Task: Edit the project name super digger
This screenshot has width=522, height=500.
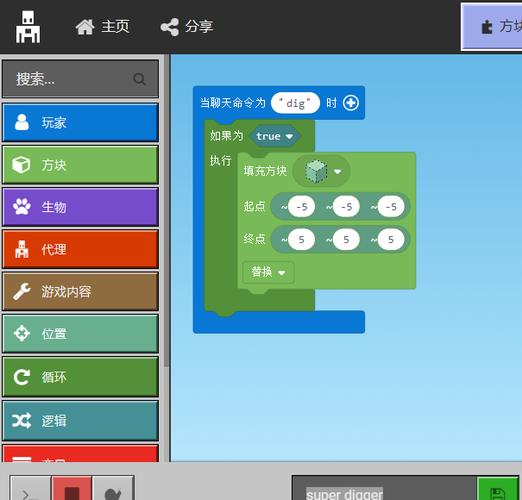Action: coord(384,488)
